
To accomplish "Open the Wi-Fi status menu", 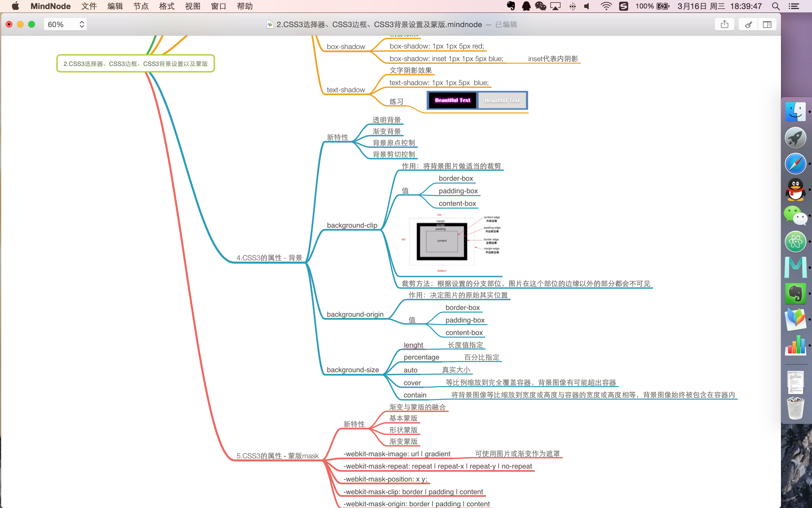I will point(606,6).
